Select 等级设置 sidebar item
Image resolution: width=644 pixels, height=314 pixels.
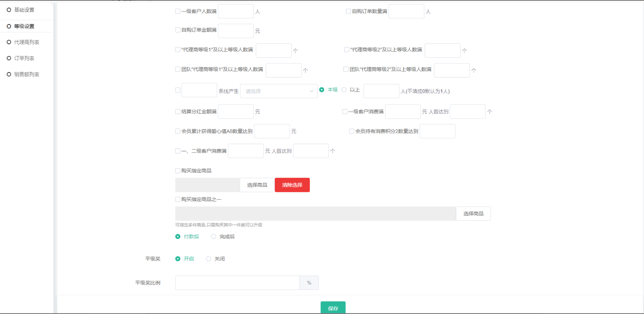pyautogui.click(x=24, y=26)
